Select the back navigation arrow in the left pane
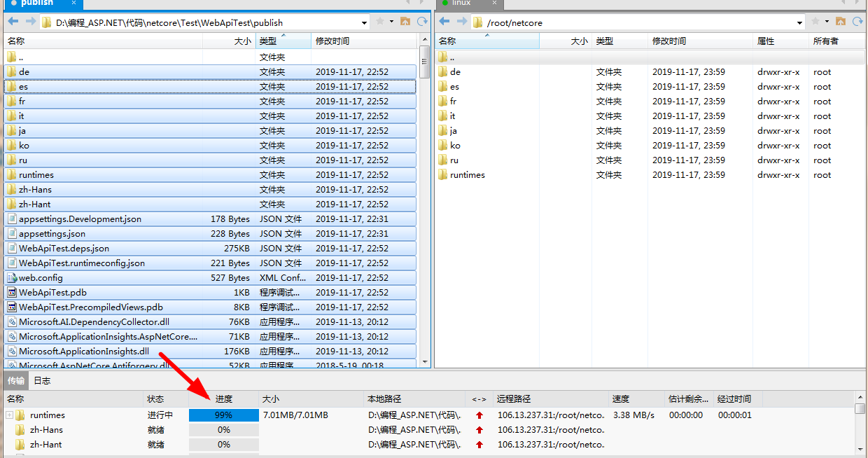868x458 pixels. pos(13,22)
